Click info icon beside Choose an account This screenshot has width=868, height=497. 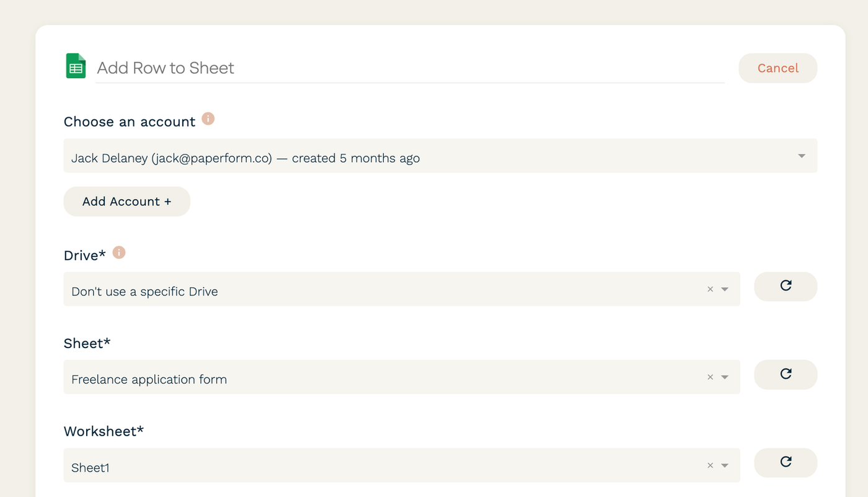[x=208, y=119]
